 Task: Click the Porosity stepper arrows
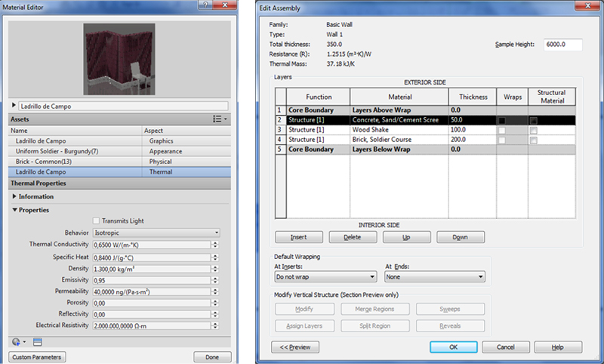point(215,303)
